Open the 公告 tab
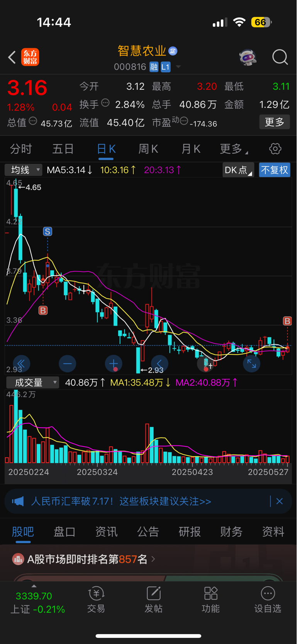Viewport: 297px width, 644px height. (x=148, y=532)
